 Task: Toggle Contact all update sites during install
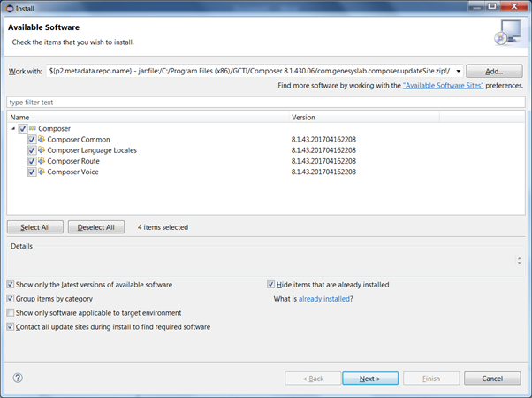[11, 327]
